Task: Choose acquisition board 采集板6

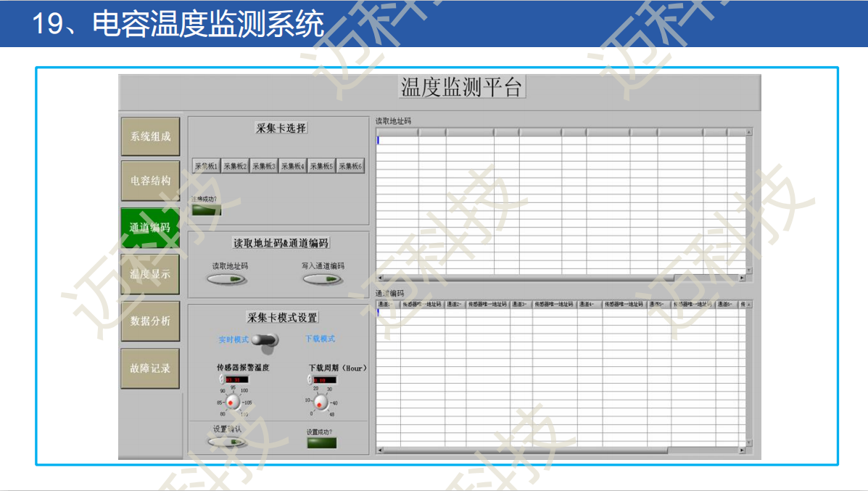Action: [350, 166]
